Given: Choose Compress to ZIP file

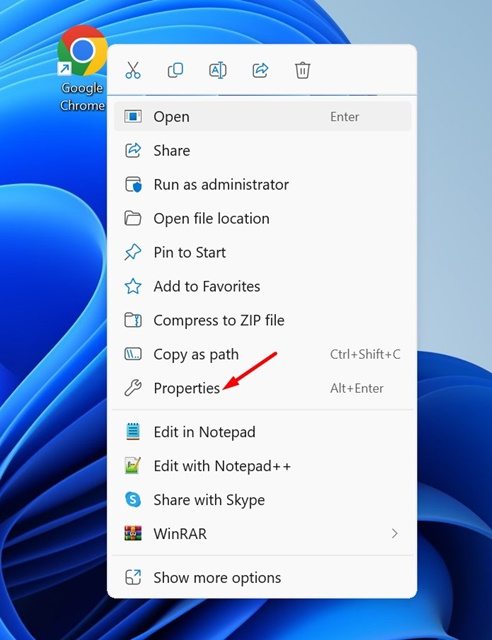Looking at the screenshot, I should 263,320.
